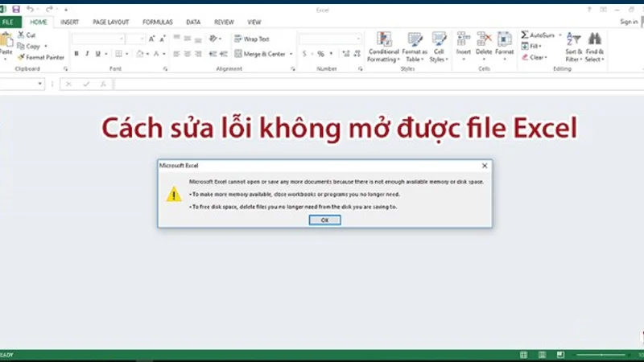Close the Microsoft Excel error dialog
644x362 pixels.
click(485, 166)
